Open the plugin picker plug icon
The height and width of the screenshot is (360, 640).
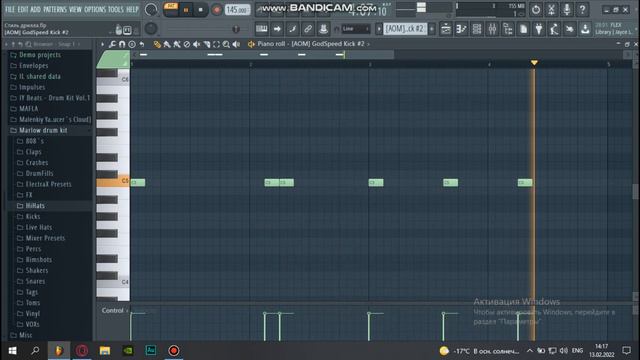tap(539, 29)
